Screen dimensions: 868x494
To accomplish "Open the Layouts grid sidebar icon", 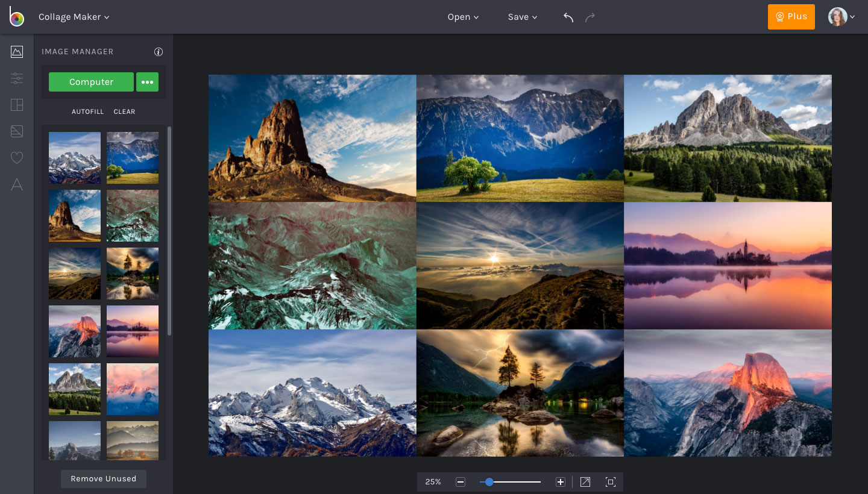I will (x=17, y=105).
